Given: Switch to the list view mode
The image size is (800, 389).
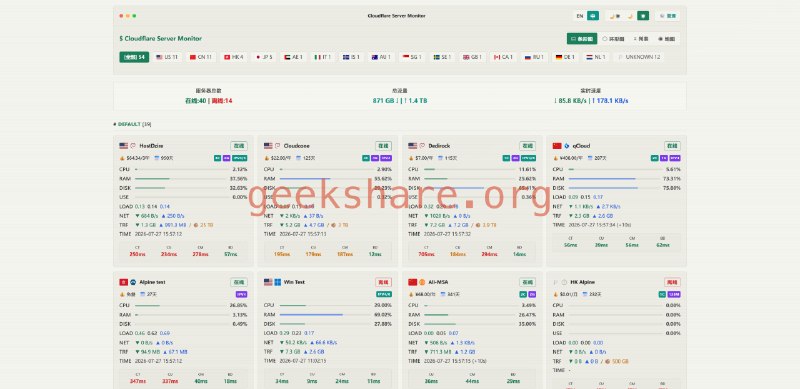Looking at the screenshot, I should pyautogui.click(x=641, y=39).
